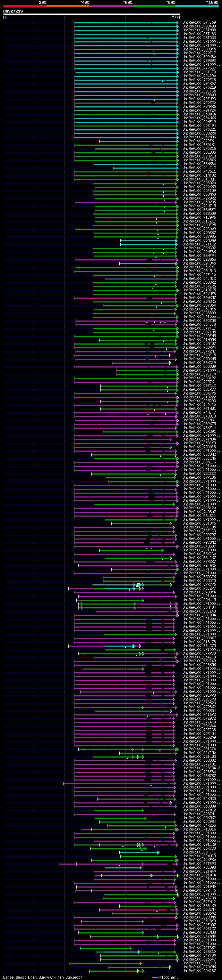The height and width of the screenshot is (980, 222).
Task: Click the UniRef100_C0HF19 label
Action: [199, 122]
